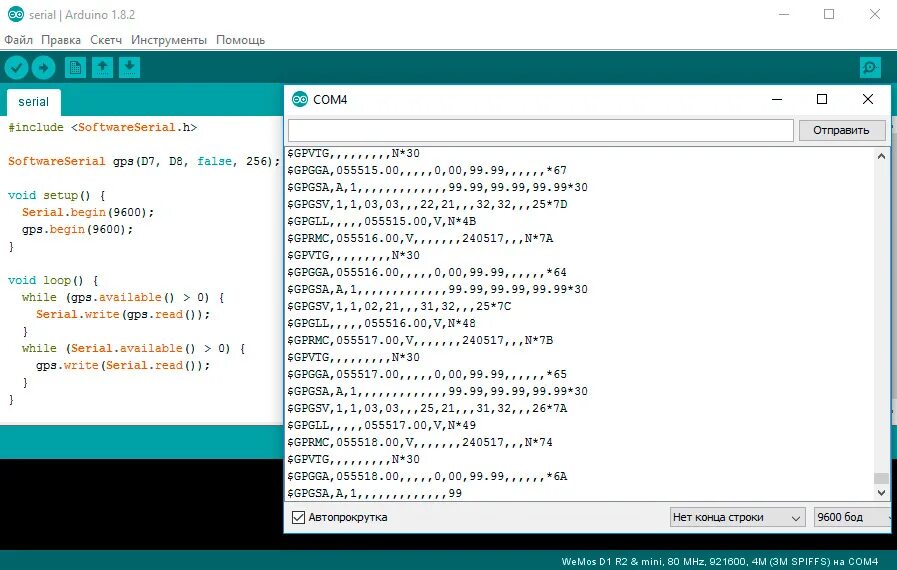Click the Serial.write(gps.read()); line
Image resolution: width=897 pixels, height=570 pixels.
point(123,314)
